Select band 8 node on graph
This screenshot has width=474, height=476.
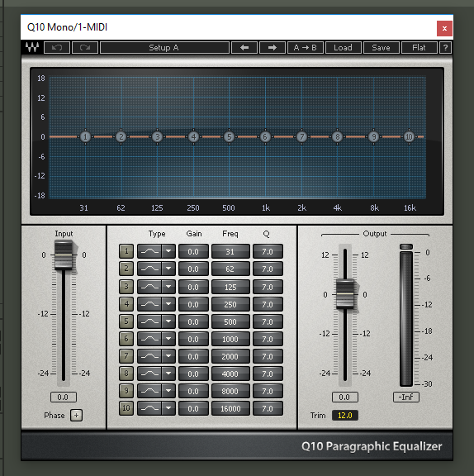coord(337,137)
